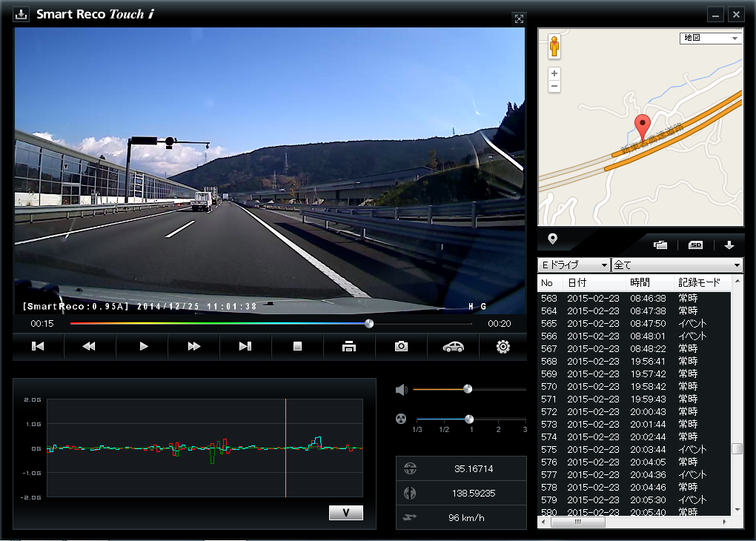This screenshot has height=541, width=756.
Task: Click the speaker volume icon
Action: [401, 390]
